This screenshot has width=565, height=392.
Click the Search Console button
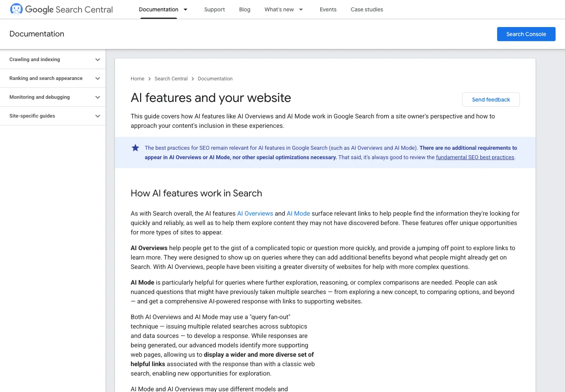pyautogui.click(x=526, y=34)
